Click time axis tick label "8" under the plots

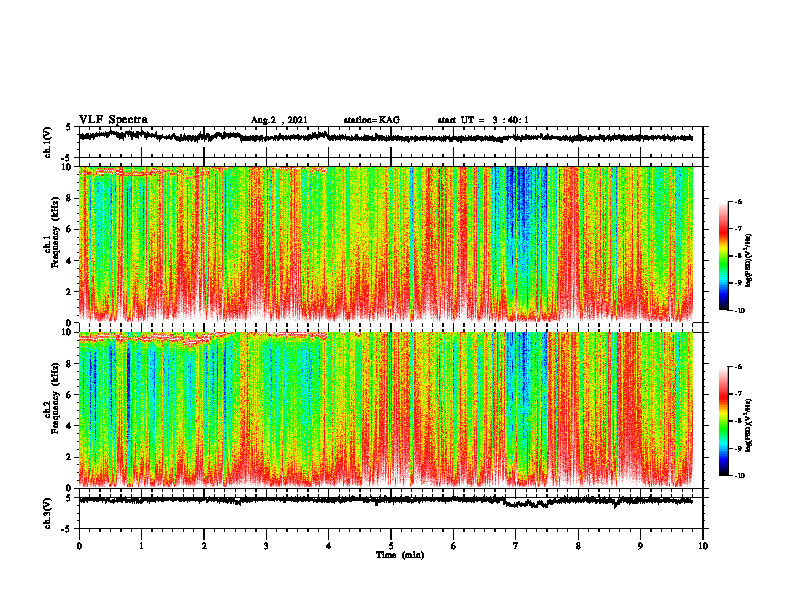578,546
